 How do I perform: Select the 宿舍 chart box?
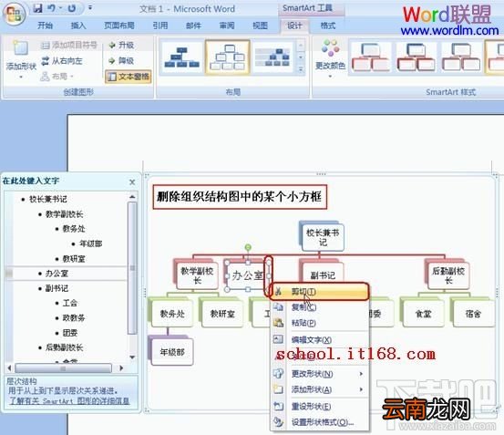(x=473, y=314)
